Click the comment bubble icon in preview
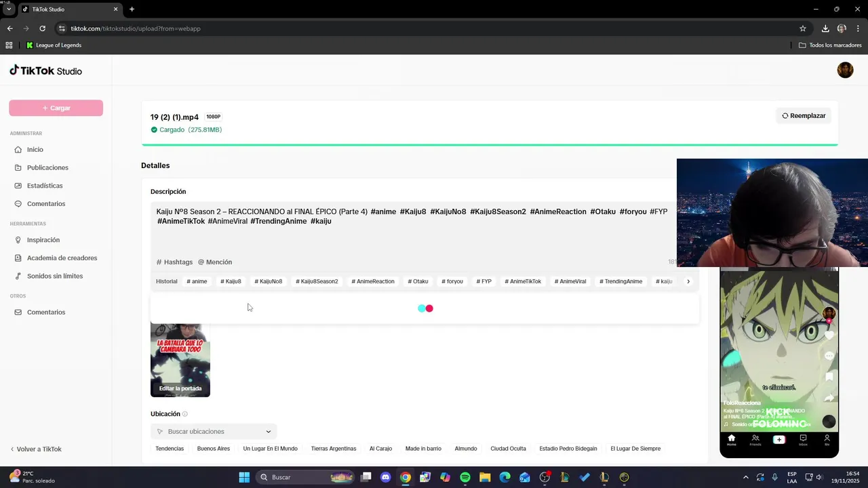This screenshot has height=488, width=868. pos(829,356)
